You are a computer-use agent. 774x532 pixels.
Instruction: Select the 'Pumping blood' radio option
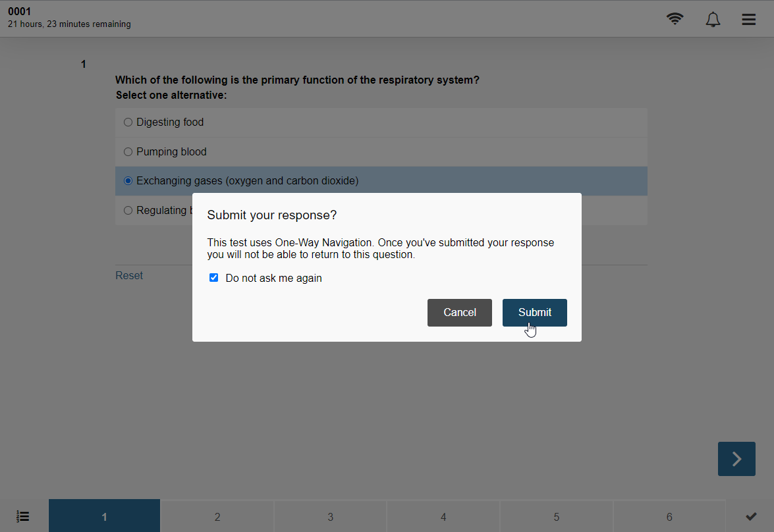pos(128,151)
